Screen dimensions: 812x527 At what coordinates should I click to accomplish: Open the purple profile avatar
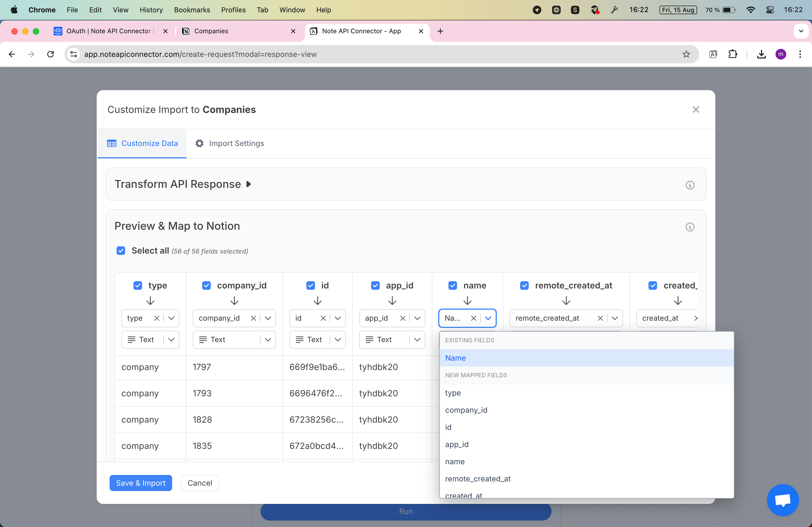[781, 54]
